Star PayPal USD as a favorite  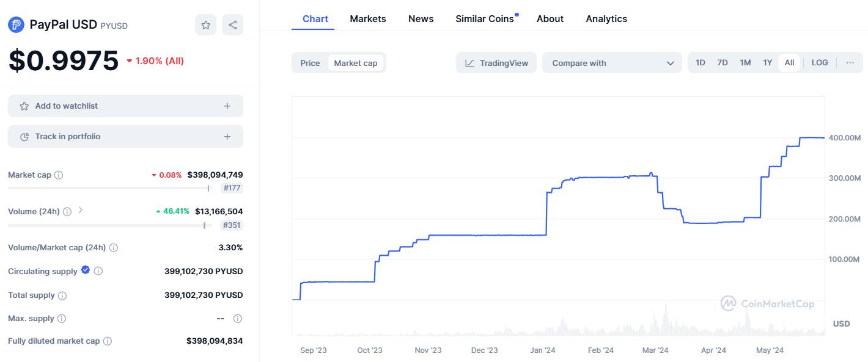205,25
